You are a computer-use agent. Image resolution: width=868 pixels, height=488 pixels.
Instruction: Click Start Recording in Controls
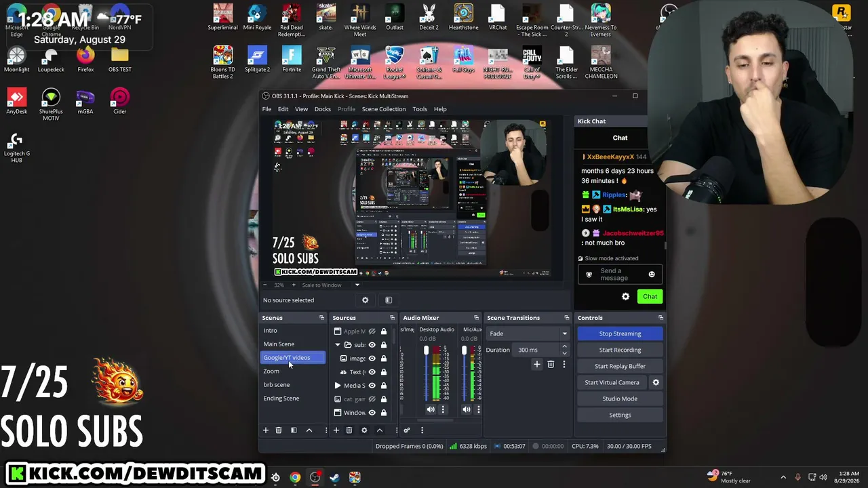click(620, 350)
